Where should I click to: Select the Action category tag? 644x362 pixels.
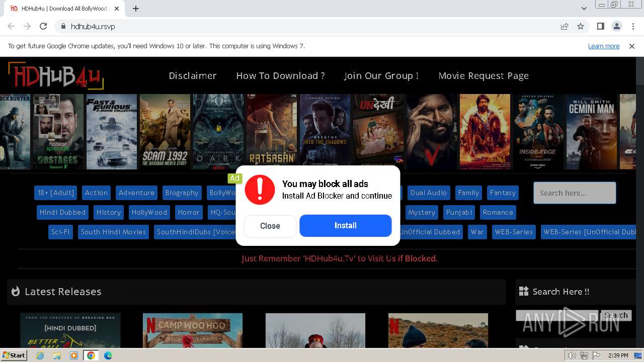point(96,193)
